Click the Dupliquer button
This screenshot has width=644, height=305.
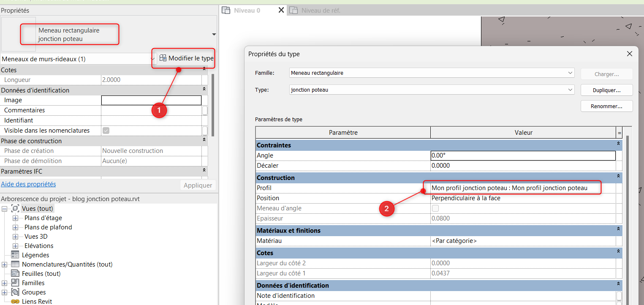point(606,90)
